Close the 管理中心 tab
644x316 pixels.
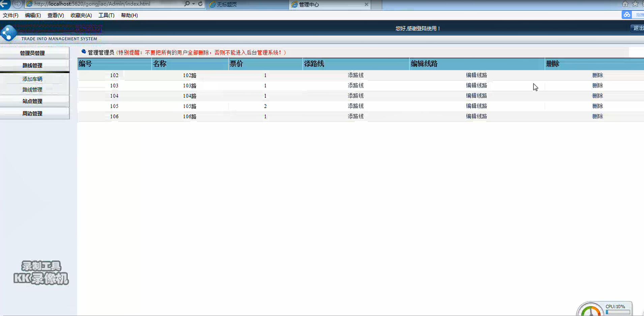pyautogui.click(x=367, y=4)
